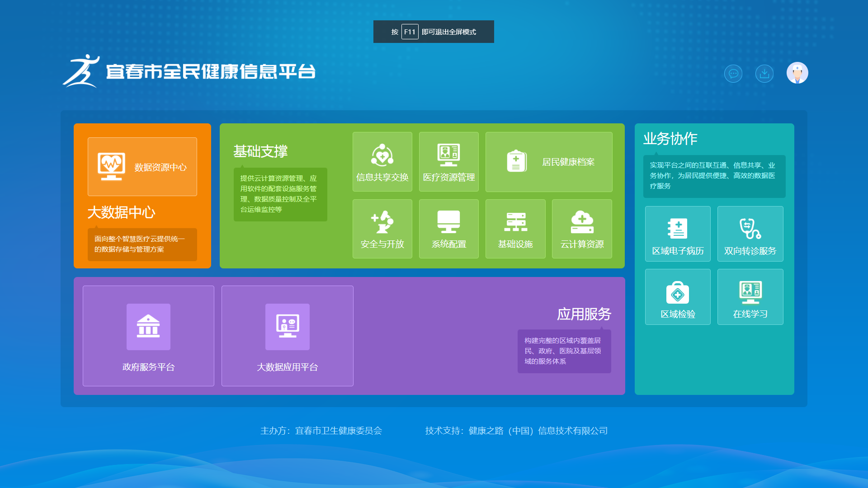Open 政府服务平台 building icon
The width and height of the screenshot is (868, 488).
[148, 327]
